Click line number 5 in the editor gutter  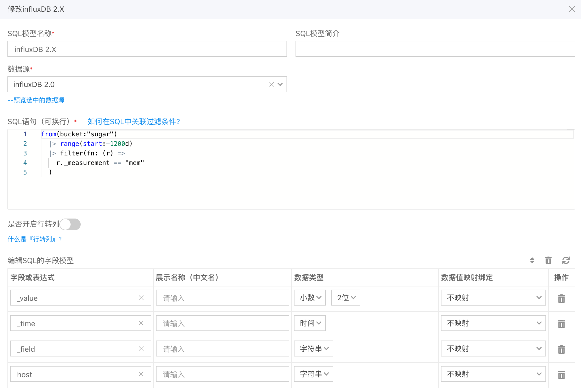tap(25, 172)
